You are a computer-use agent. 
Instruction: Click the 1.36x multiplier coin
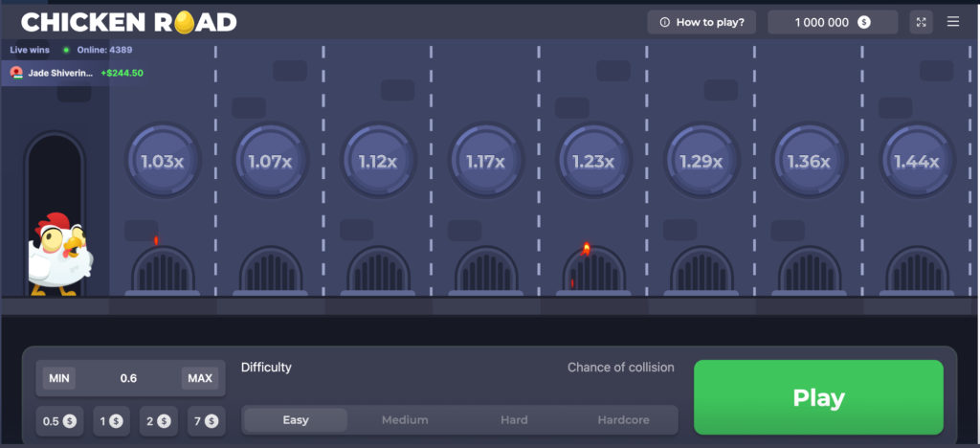(x=809, y=161)
